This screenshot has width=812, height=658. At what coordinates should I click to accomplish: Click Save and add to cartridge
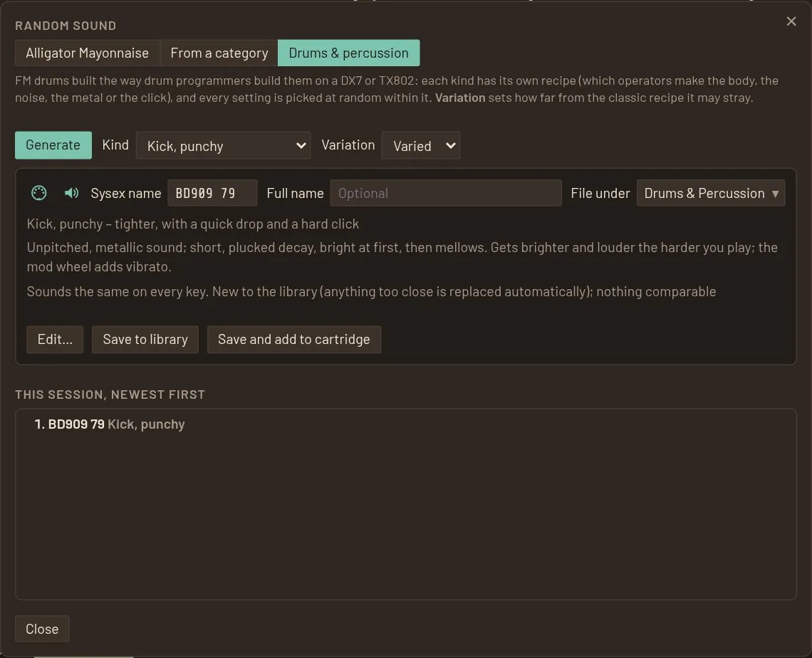294,340
